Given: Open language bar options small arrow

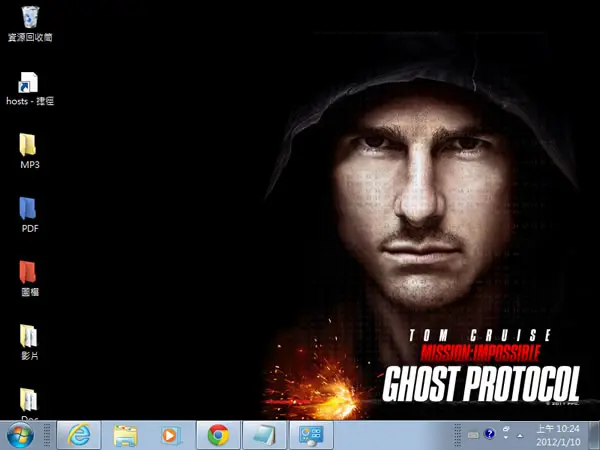Looking at the screenshot, I should pos(506,437).
